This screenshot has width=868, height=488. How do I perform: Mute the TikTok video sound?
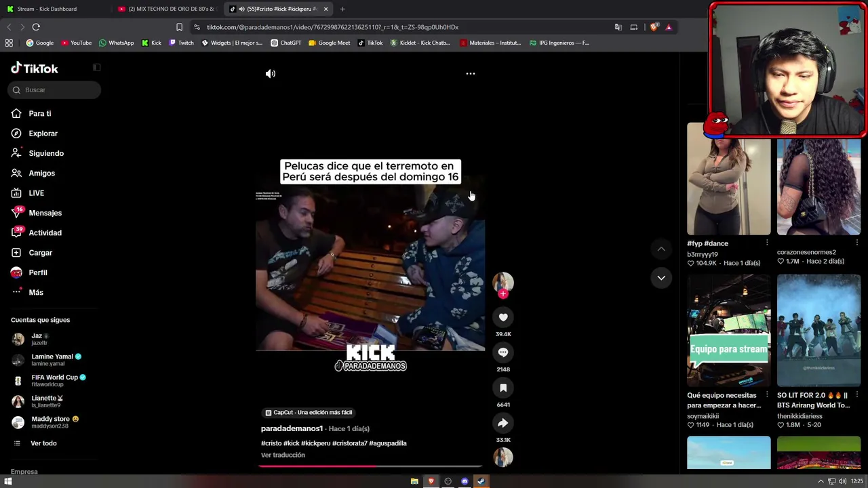click(271, 74)
